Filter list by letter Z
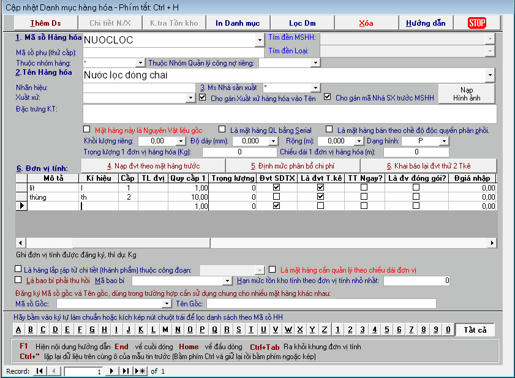The image size is (515, 378). coord(324,330)
